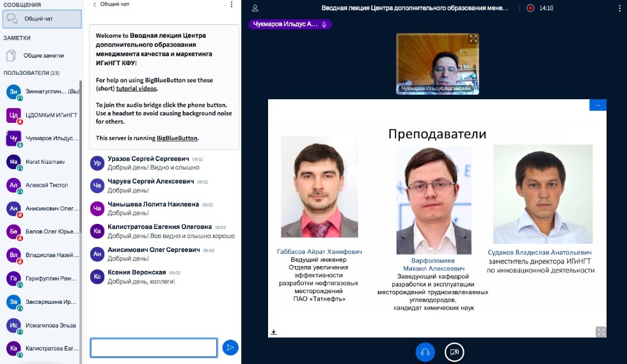
Task: Toggle audio with the headphones button
Action: click(425, 352)
